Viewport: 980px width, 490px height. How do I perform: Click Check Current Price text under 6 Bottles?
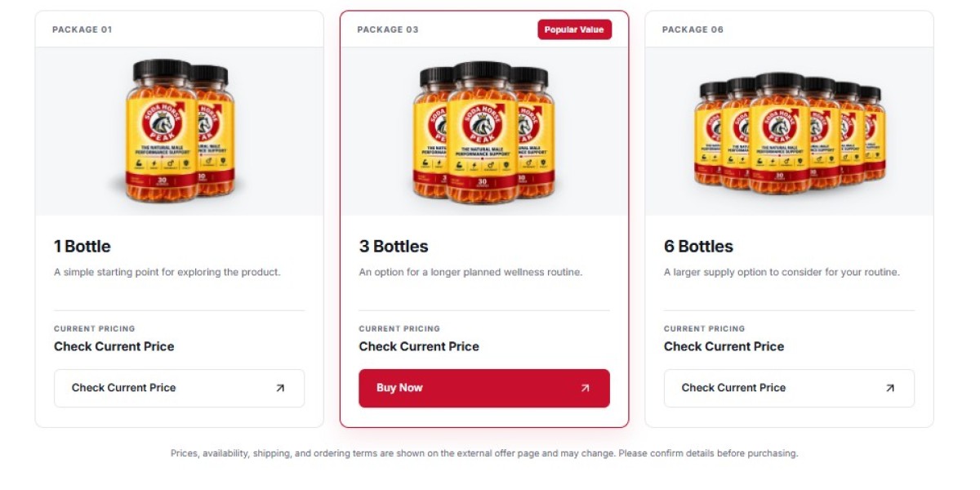coord(724,346)
